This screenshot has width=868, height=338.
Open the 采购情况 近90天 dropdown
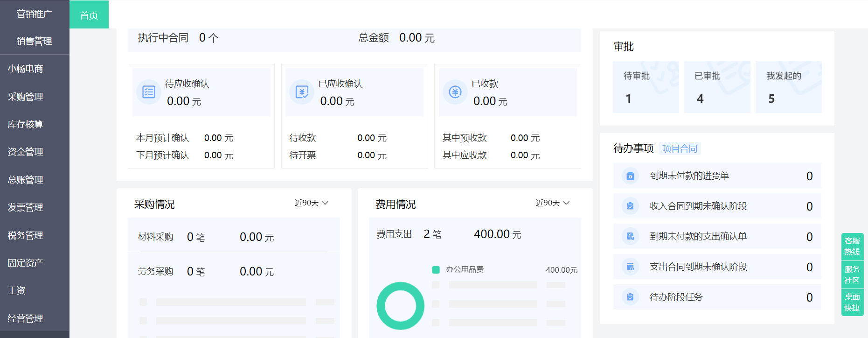click(x=312, y=203)
